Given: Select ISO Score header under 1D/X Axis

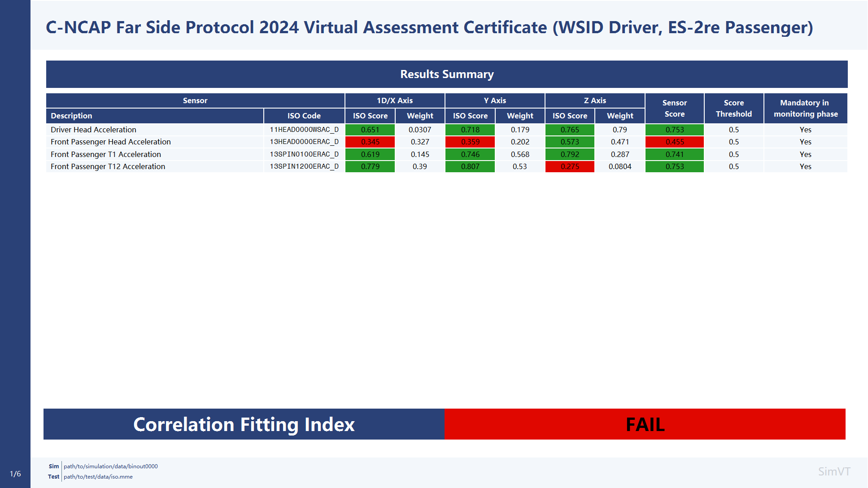Looking at the screenshot, I should point(370,116).
